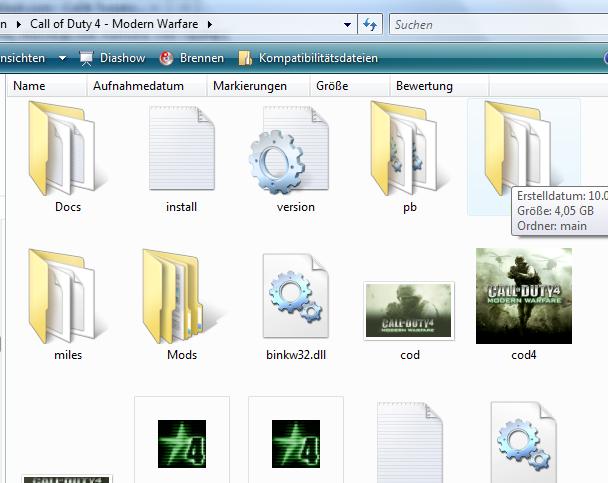Select the gear file in bottom row
This screenshot has height=483, width=608.
[523, 442]
